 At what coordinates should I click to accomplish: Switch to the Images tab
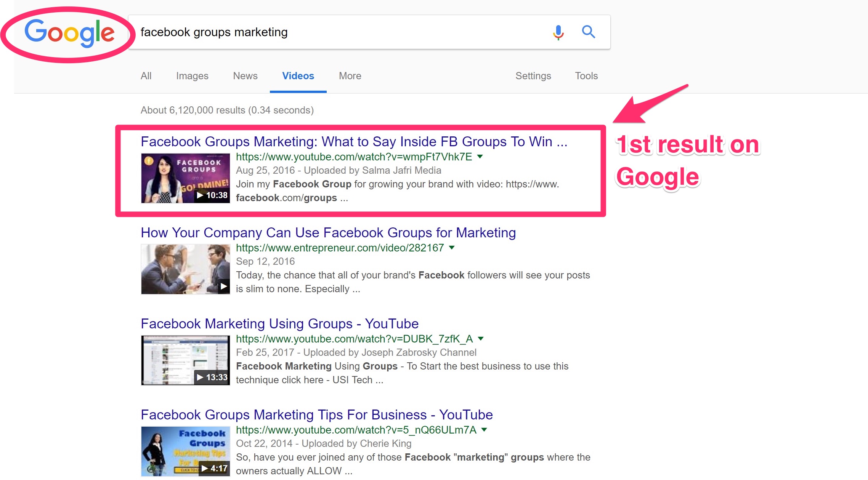[192, 76]
